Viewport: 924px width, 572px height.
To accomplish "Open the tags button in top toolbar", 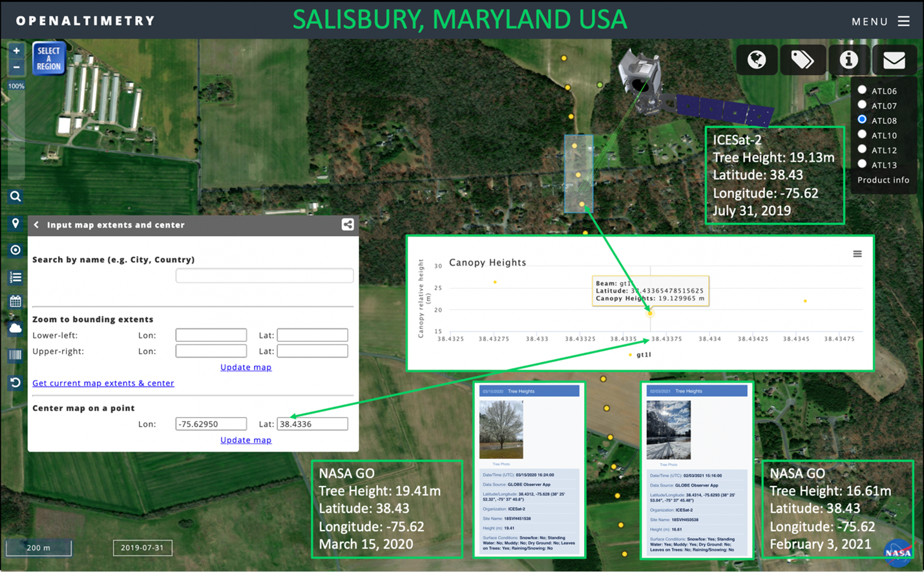I will (803, 60).
